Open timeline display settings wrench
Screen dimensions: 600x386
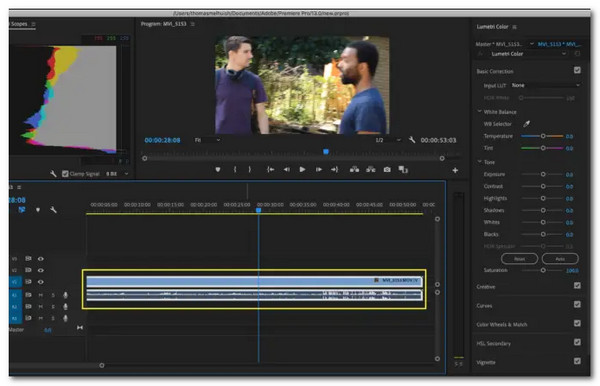pos(53,210)
